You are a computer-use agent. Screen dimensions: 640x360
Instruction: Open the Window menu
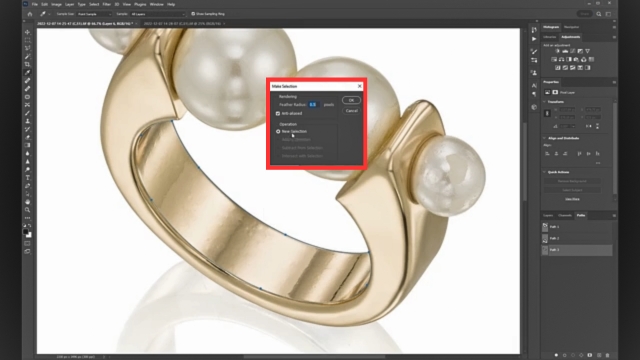[x=156, y=4]
